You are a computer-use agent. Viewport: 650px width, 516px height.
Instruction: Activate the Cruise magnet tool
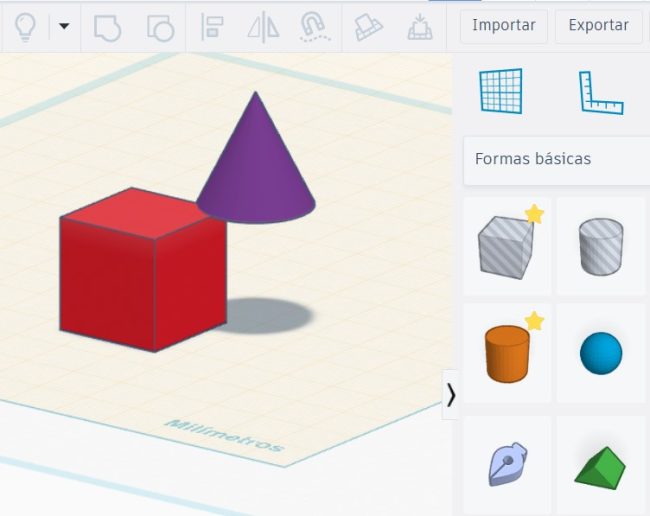tap(313, 27)
